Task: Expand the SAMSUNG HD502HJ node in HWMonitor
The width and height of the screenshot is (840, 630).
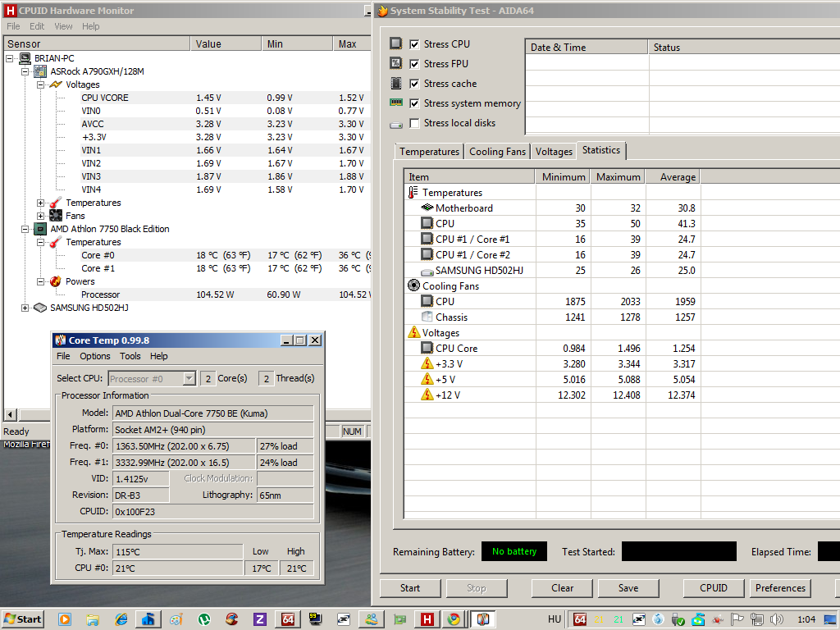Action: tap(25, 308)
